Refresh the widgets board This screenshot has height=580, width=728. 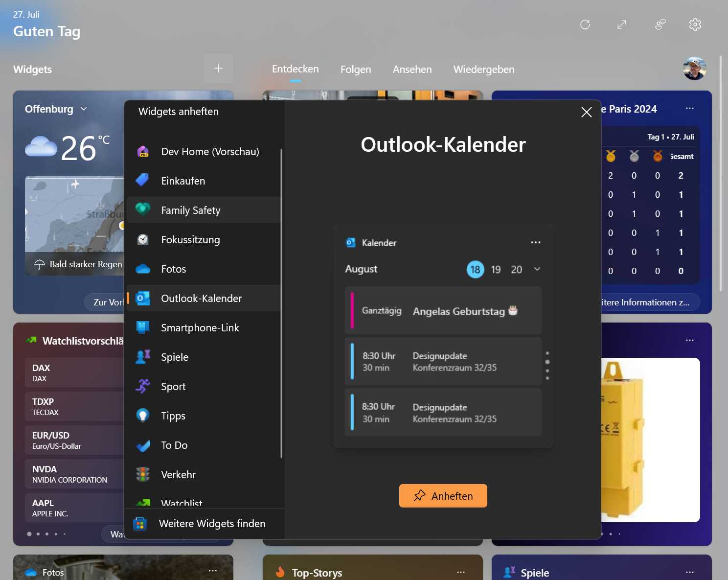point(585,24)
